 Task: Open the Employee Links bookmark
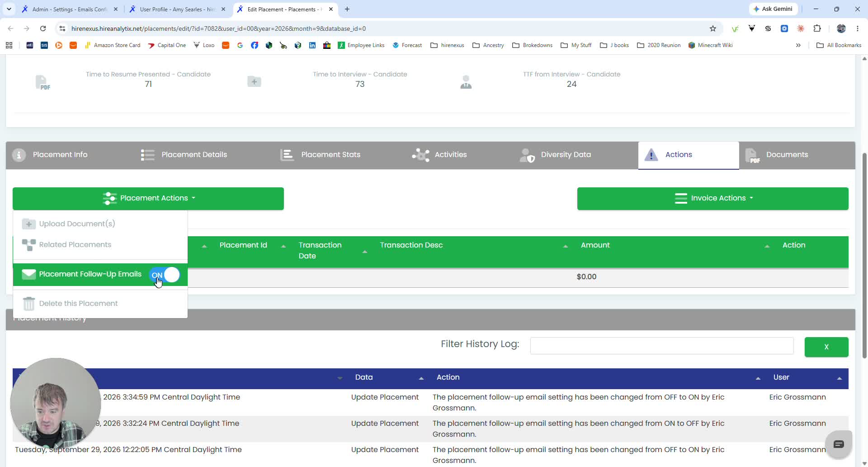(361, 45)
